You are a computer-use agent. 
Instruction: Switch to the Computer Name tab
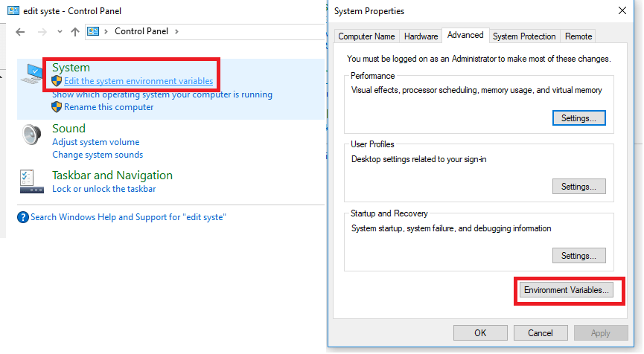coord(366,36)
